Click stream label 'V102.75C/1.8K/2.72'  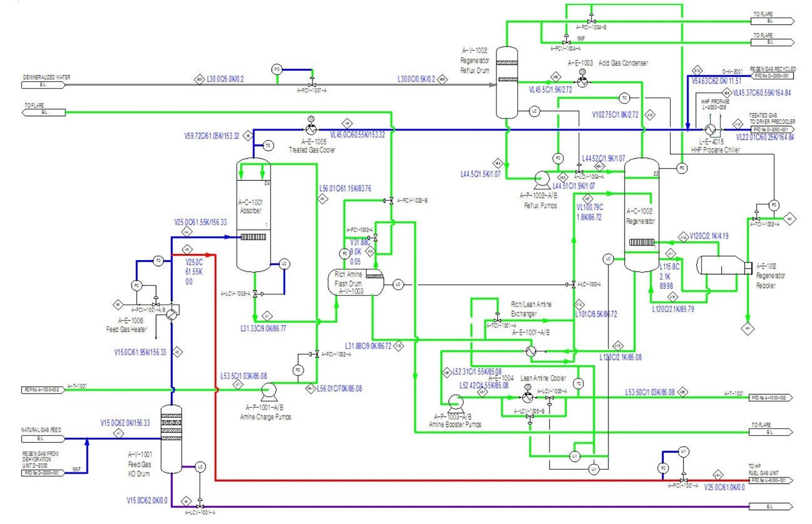click(x=615, y=115)
